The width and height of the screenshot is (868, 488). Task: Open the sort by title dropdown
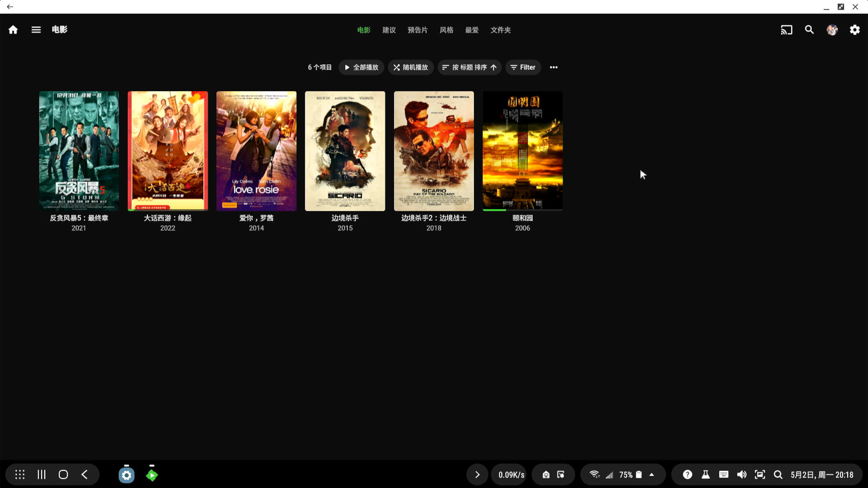(469, 67)
